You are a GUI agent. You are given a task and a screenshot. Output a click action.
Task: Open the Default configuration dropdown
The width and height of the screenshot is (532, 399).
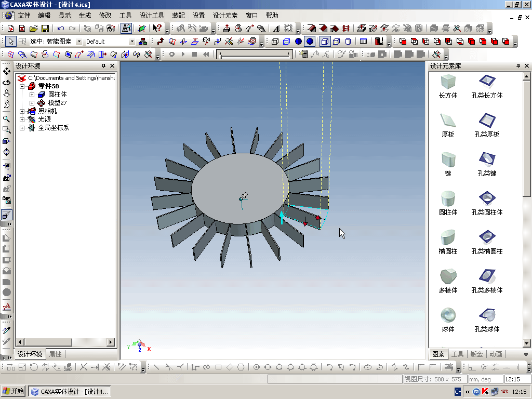coord(132,42)
